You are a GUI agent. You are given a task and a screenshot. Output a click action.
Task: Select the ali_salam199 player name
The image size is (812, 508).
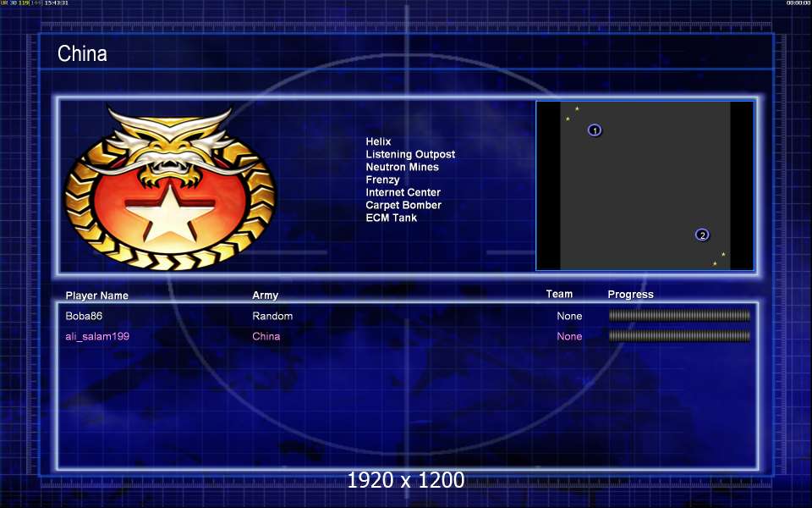point(97,336)
